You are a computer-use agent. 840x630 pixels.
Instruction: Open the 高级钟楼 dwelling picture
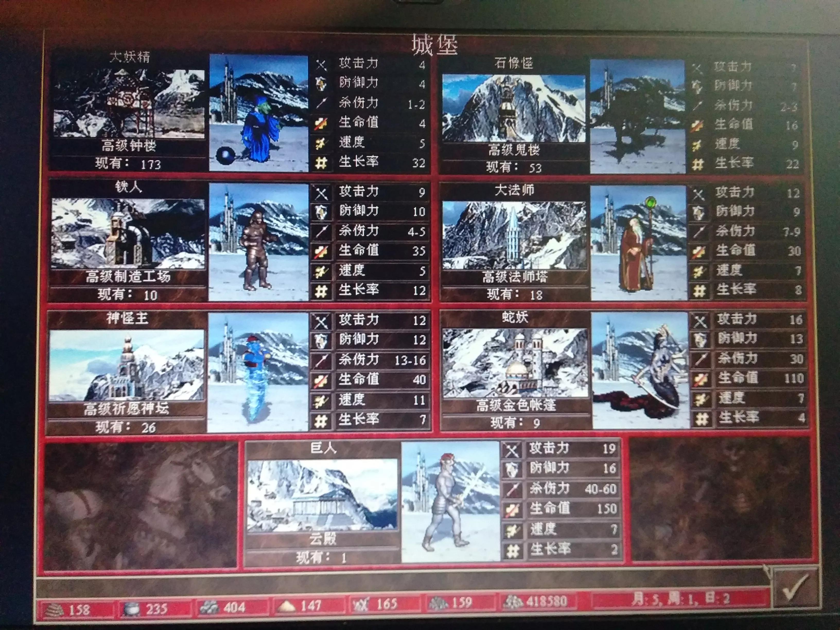pyautogui.click(x=129, y=103)
